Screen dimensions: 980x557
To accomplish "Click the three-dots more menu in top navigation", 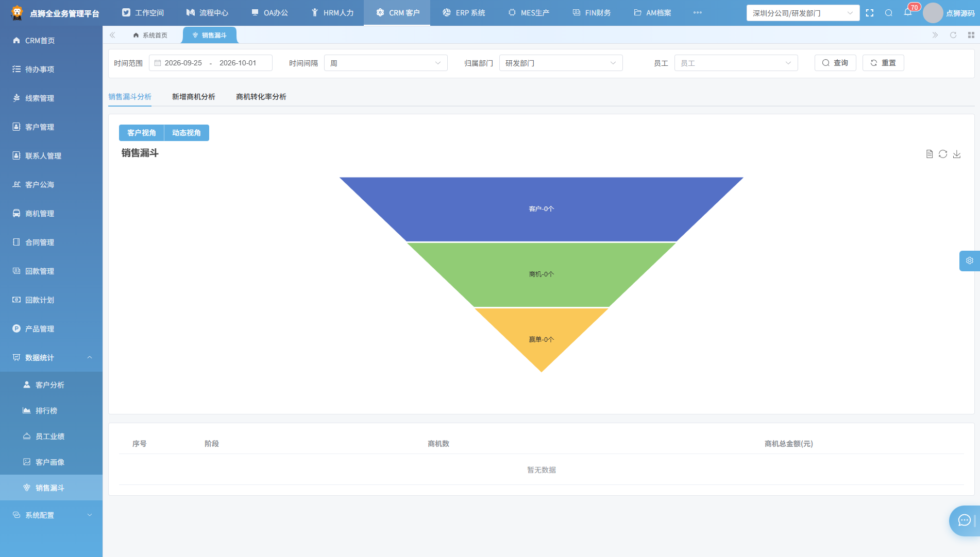I will click(x=697, y=13).
